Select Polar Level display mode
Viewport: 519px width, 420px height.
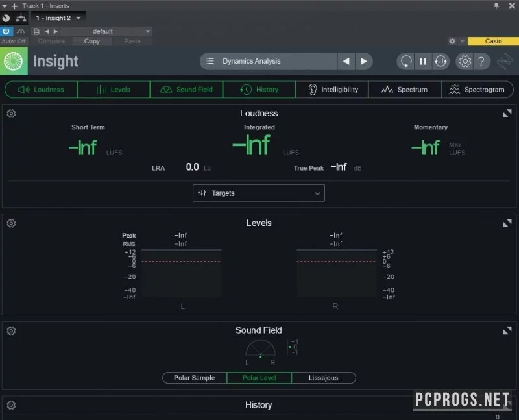click(x=259, y=378)
